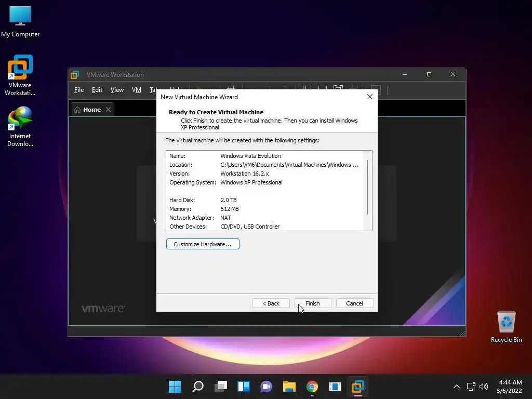The width and height of the screenshot is (532, 399).
Task: Open My Computer desktop icon
Action: (20, 22)
